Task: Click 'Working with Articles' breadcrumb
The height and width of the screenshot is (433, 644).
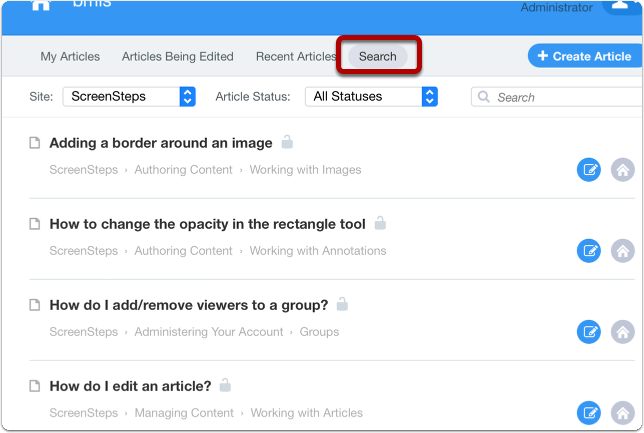Action: click(x=307, y=413)
